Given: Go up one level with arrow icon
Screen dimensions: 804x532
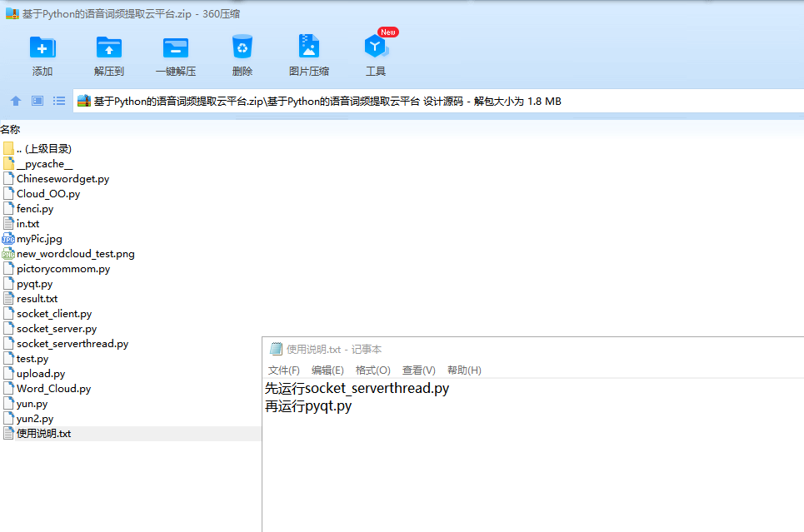Looking at the screenshot, I should tap(16, 101).
